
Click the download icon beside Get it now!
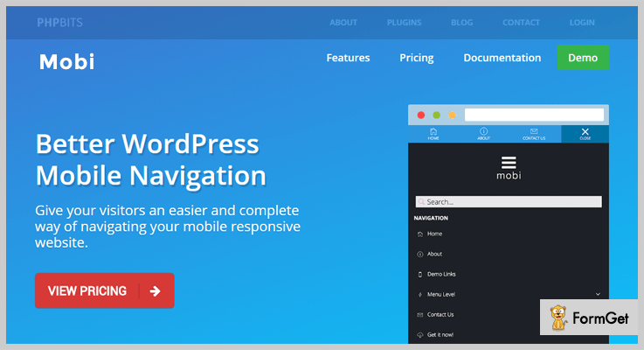pos(419,335)
